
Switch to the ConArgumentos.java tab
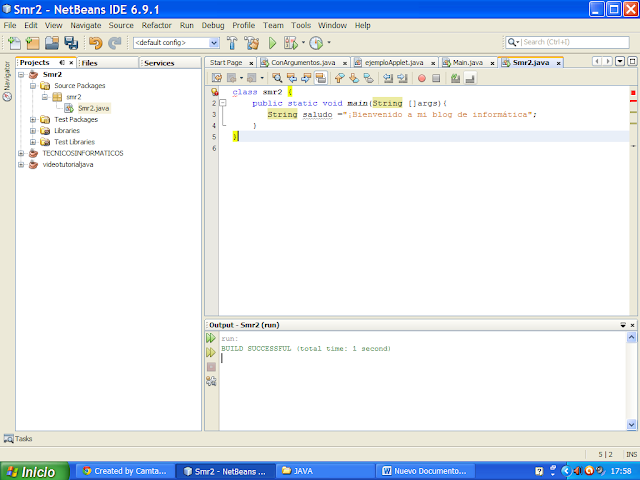coord(303,62)
